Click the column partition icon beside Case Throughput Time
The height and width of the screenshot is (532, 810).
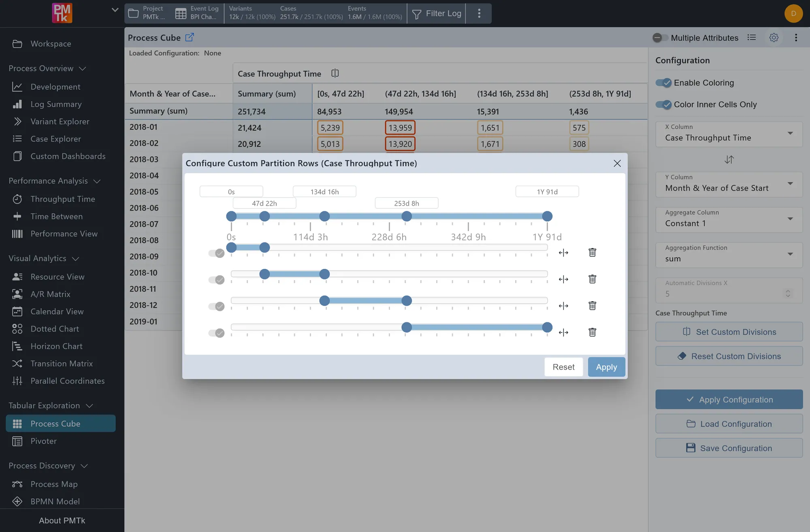point(335,73)
